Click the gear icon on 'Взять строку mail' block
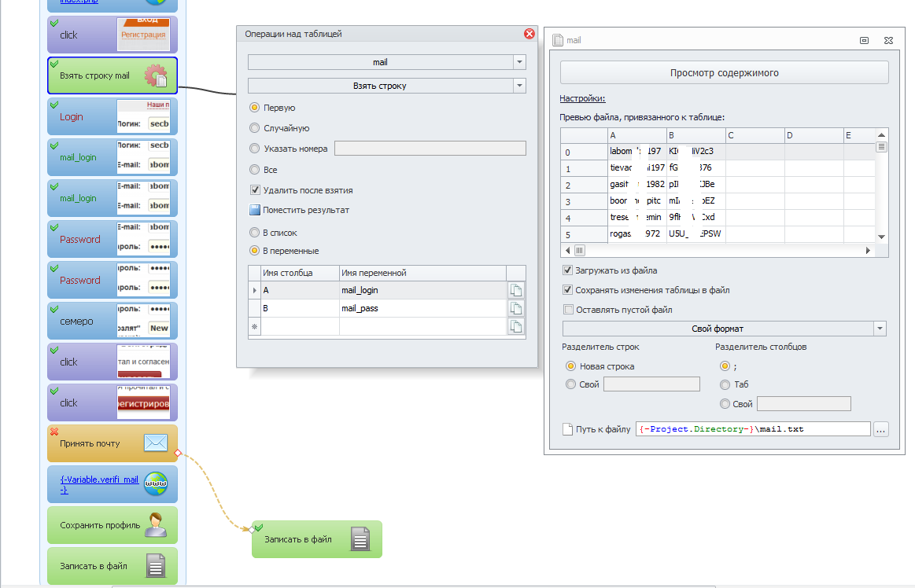 coord(156,75)
